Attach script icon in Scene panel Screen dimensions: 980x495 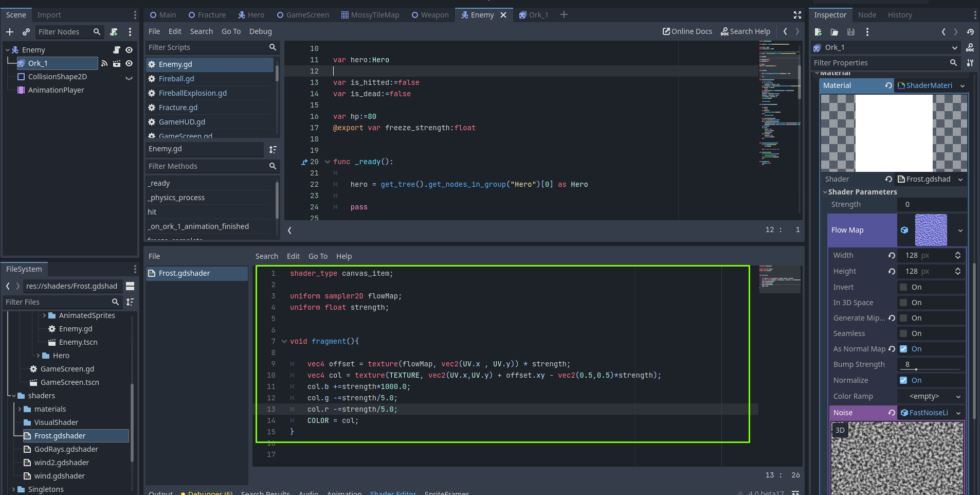(114, 32)
